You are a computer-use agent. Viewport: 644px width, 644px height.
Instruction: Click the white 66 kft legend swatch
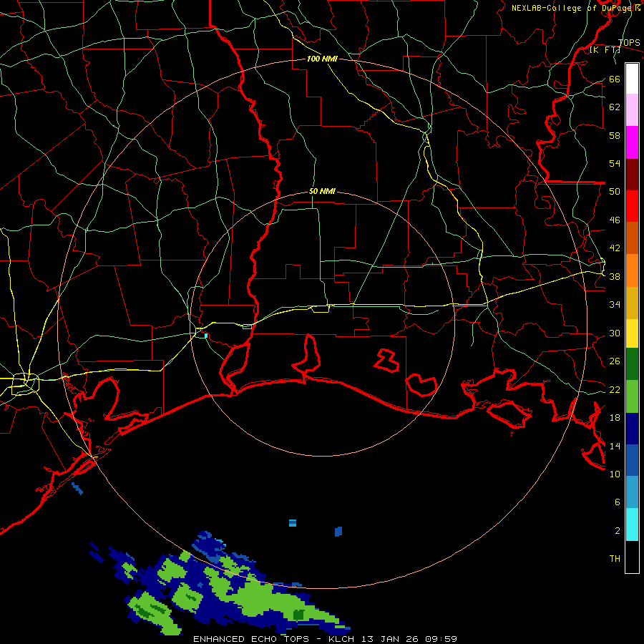(x=632, y=79)
